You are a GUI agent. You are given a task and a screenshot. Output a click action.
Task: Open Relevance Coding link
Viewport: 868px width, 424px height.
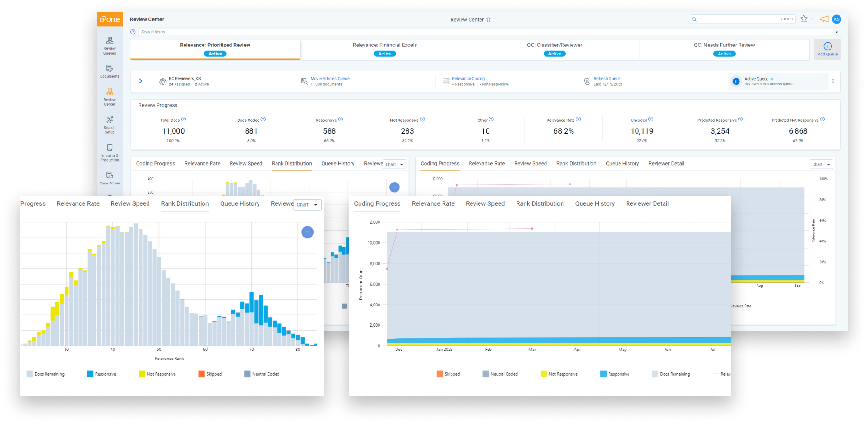click(469, 79)
